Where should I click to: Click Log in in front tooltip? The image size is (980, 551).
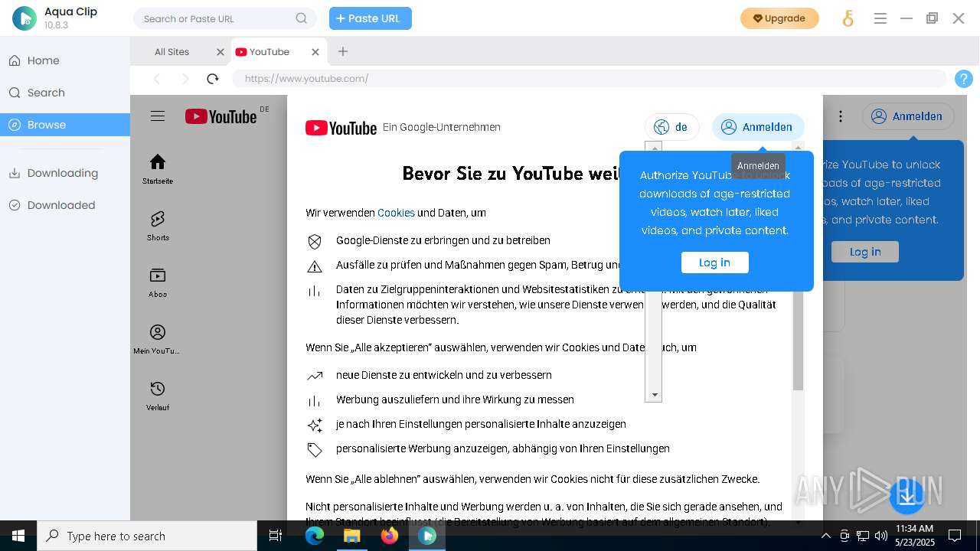(714, 262)
